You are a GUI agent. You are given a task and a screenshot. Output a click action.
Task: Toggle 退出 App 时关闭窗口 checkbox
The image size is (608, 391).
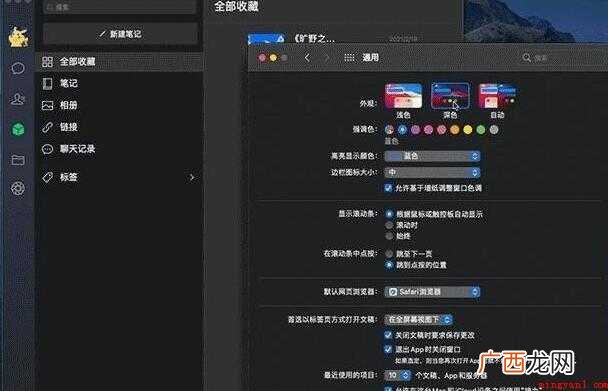click(388, 349)
